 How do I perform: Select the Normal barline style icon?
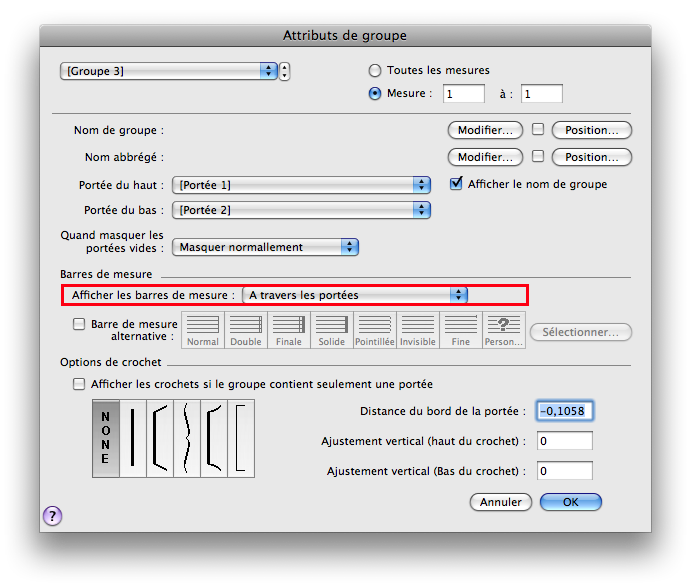(x=203, y=329)
